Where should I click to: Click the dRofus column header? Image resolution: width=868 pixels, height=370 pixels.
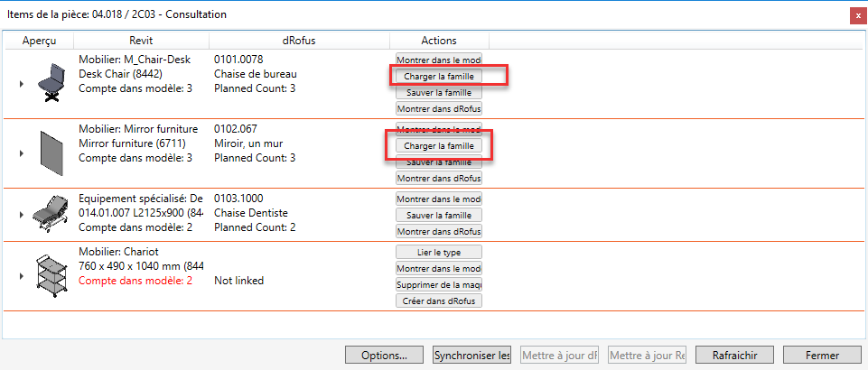[x=299, y=41]
